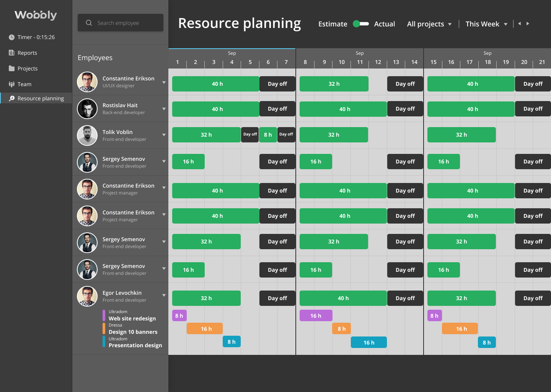Collapse Tolik Voblin's row details
551x392 pixels.
point(164,135)
